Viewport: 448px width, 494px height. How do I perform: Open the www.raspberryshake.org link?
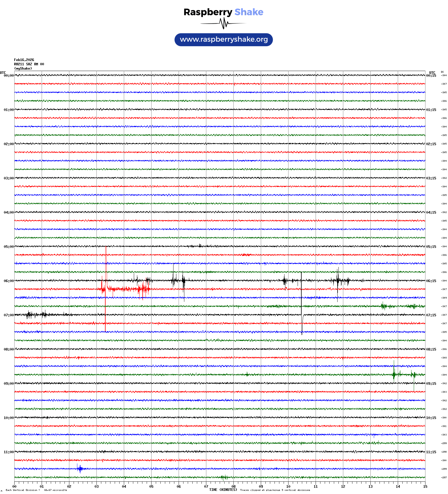tap(223, 39)
